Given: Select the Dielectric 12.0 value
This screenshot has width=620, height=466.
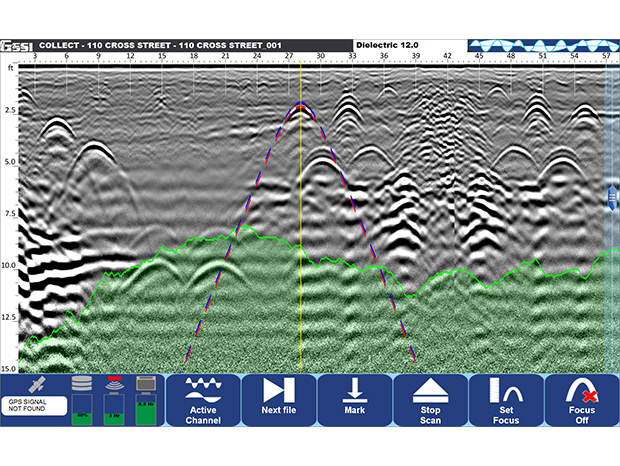Looking at the screenshot, I should [386, 45].
